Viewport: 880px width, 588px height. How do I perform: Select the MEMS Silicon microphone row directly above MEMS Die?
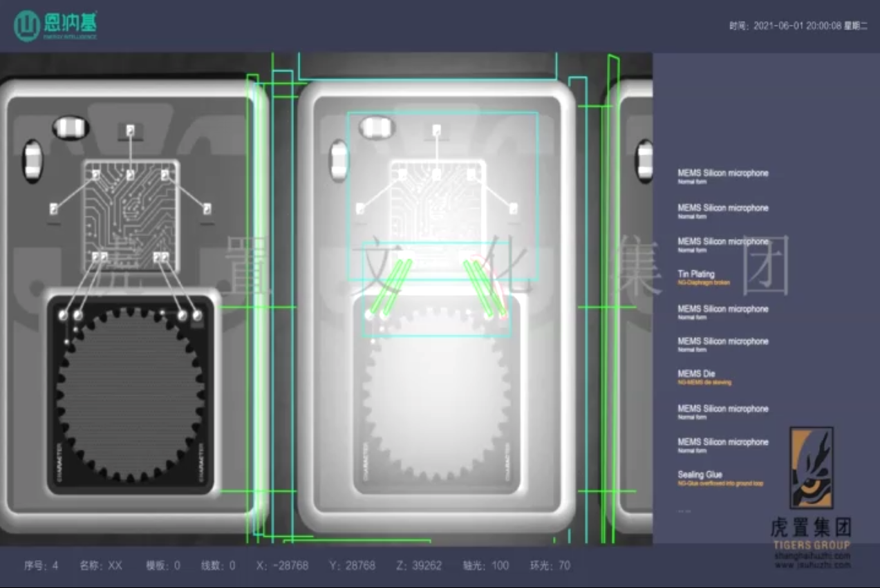pyautogui.click(x=722, y=344)
